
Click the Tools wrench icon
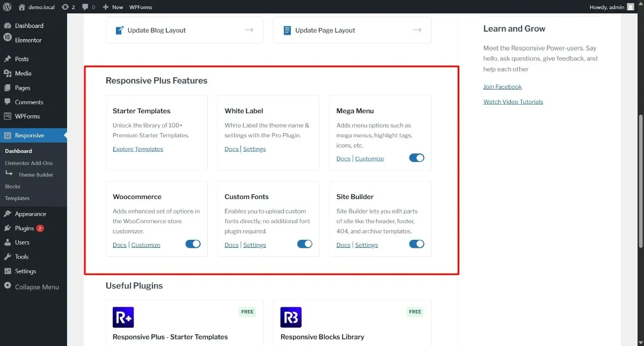(8, 256)
